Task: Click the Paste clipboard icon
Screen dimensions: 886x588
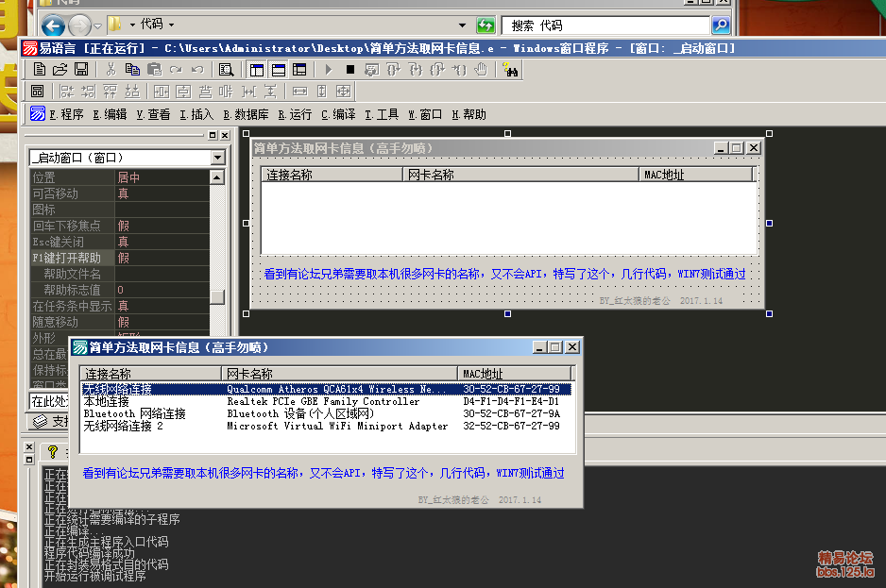Action: 154,70
